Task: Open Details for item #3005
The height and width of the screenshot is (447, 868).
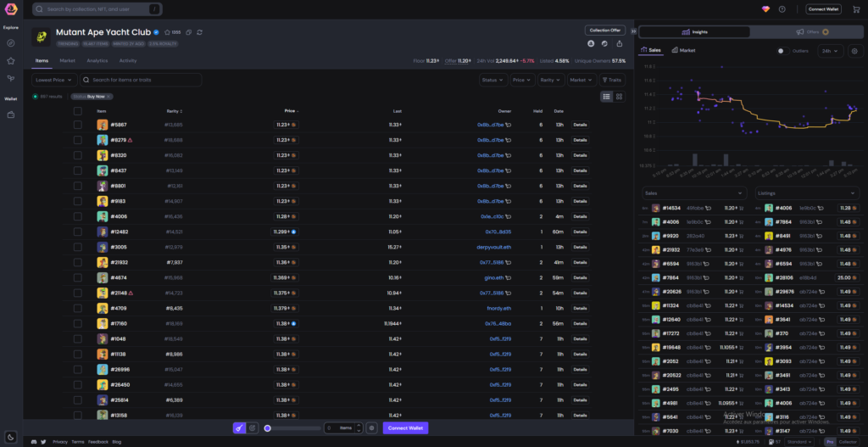Action: [580, 247]
